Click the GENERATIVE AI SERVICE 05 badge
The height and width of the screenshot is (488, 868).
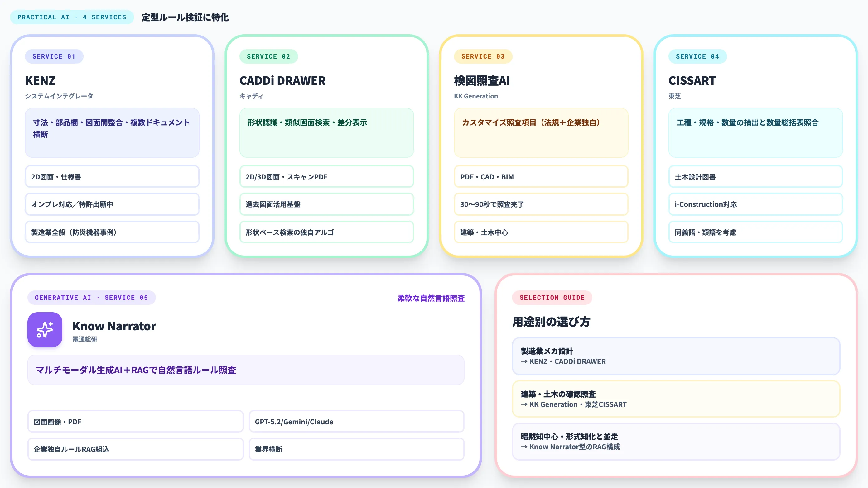click(x=91, y=297)
